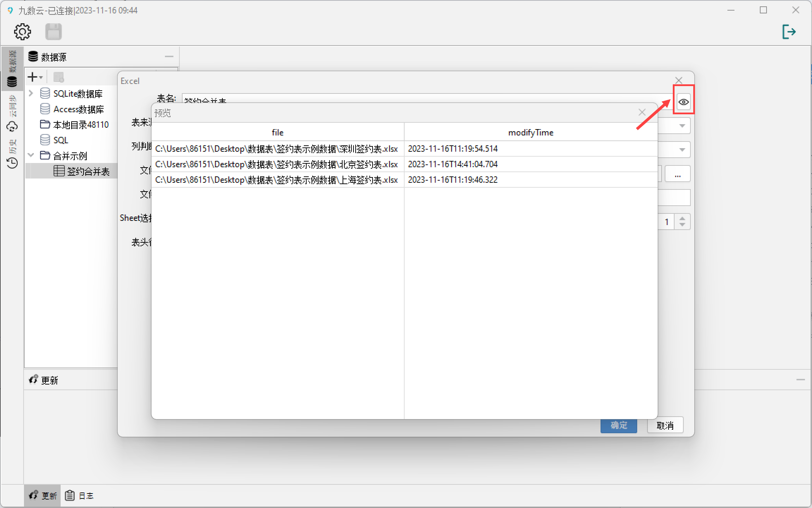812x508 pixels.
Task: Open the 数据源 sidebar database icon
Action: point(12,81)
